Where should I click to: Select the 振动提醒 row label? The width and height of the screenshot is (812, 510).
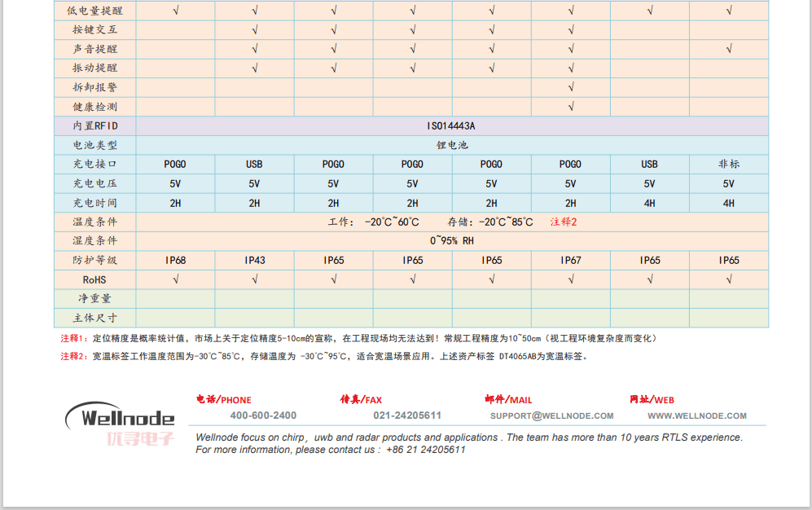[94, 68]
